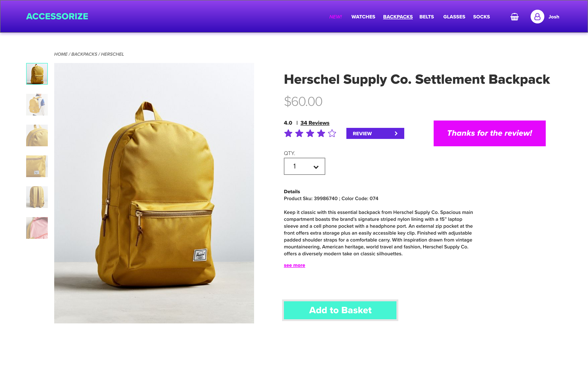Select thumbnail of person wearing backpack
Screen dimensions: 588x368
(x=37, y=105)
